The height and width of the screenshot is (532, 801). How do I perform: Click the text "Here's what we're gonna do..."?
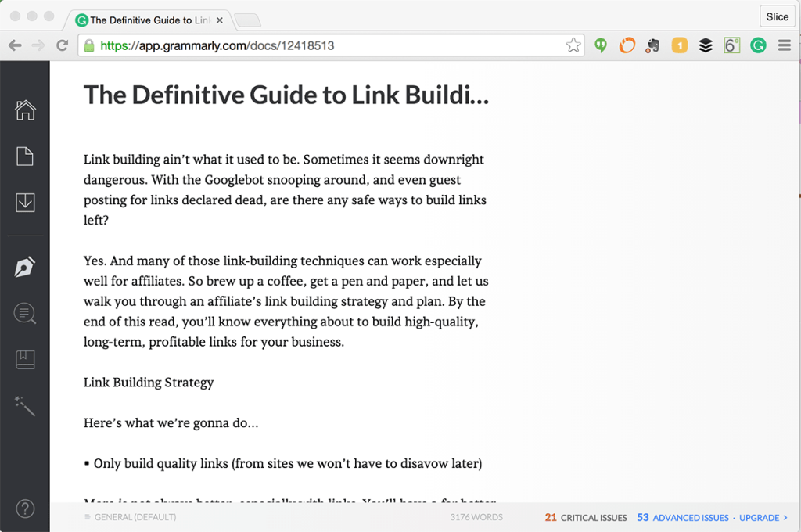(171, 423)
